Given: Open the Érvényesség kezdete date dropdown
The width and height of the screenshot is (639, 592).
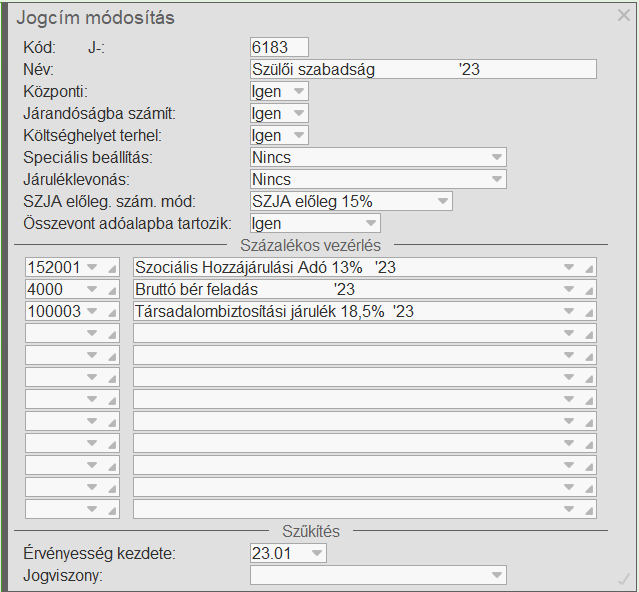Looking at the screenshot, I should [317, 553].
